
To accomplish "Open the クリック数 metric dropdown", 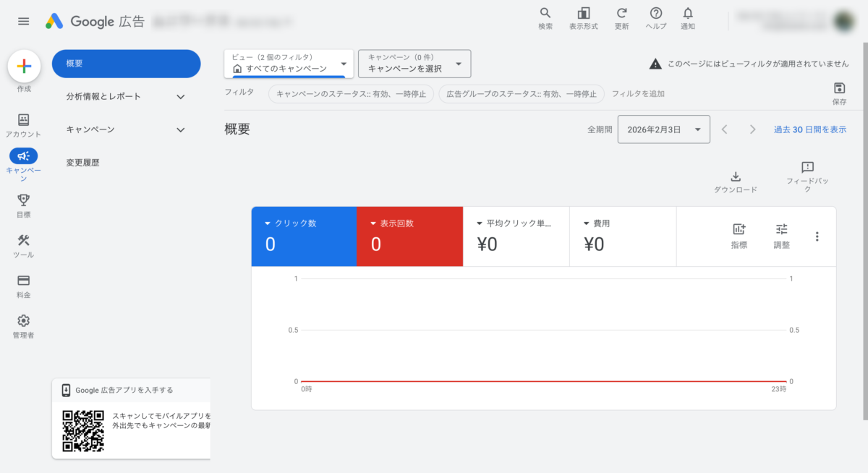I will [268, 223].
